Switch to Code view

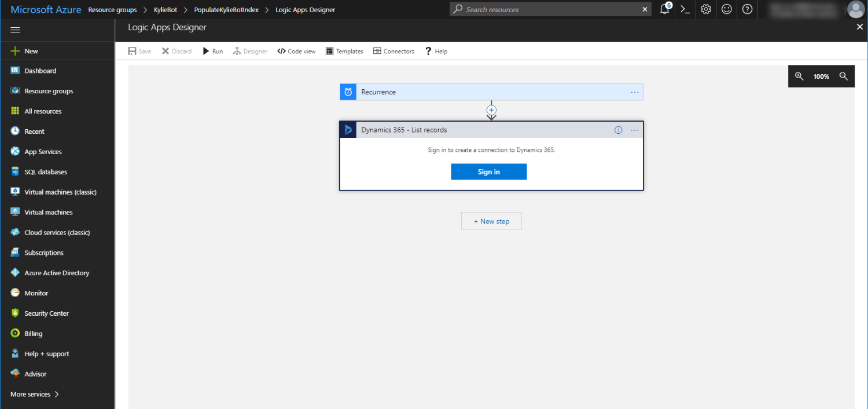[296, 51]
